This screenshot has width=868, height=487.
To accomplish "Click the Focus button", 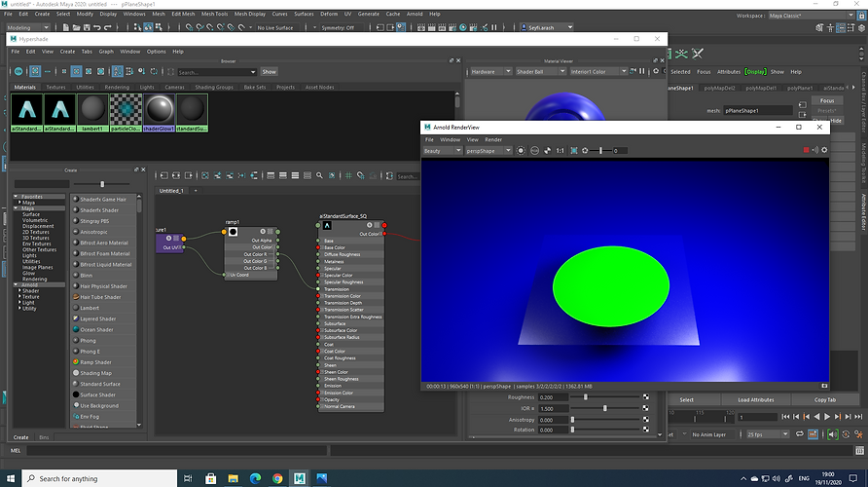I will (x=827, y=100).
